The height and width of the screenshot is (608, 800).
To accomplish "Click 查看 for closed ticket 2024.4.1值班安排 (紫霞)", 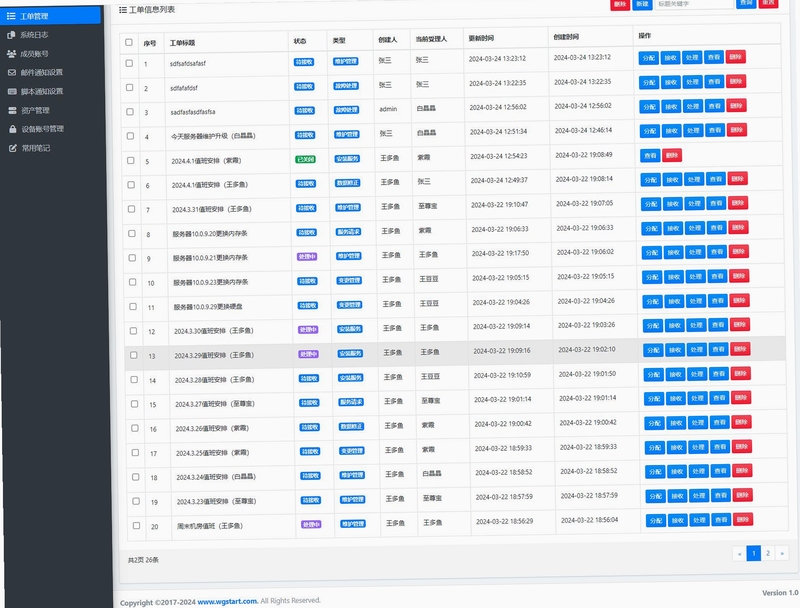I will 650,156.
